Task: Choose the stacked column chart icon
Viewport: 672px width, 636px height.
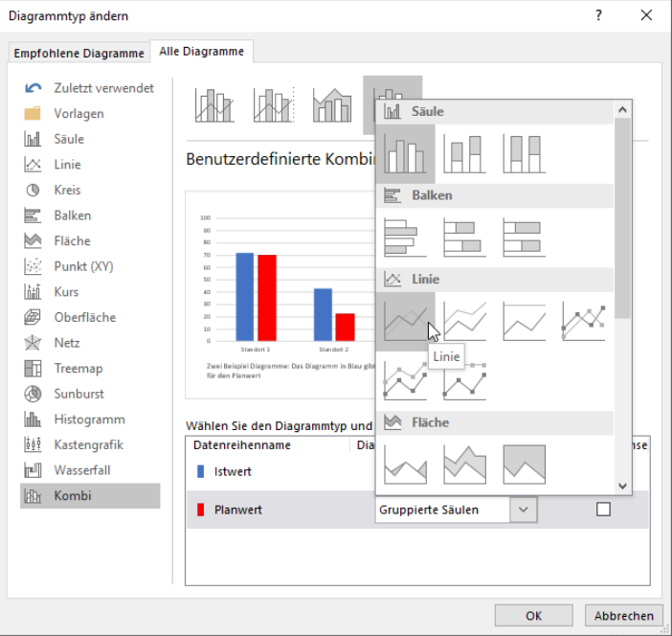Action: [464, 153]
